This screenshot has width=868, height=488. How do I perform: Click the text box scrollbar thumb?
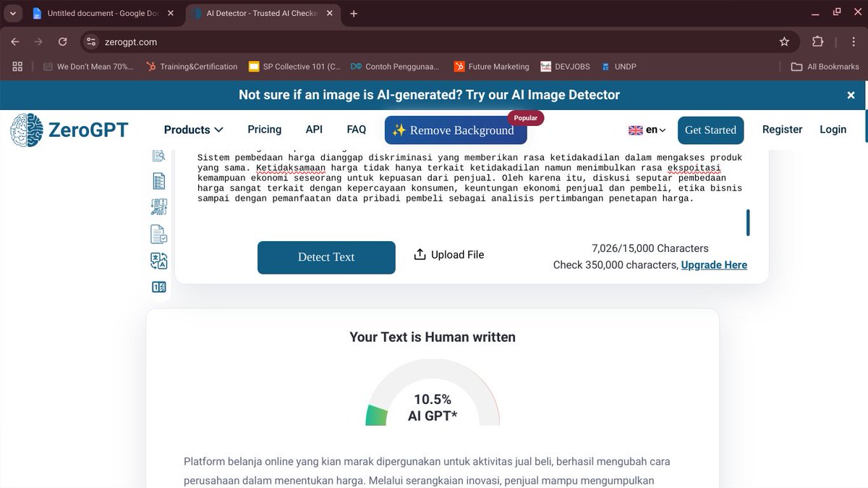[x=748, y=222]
